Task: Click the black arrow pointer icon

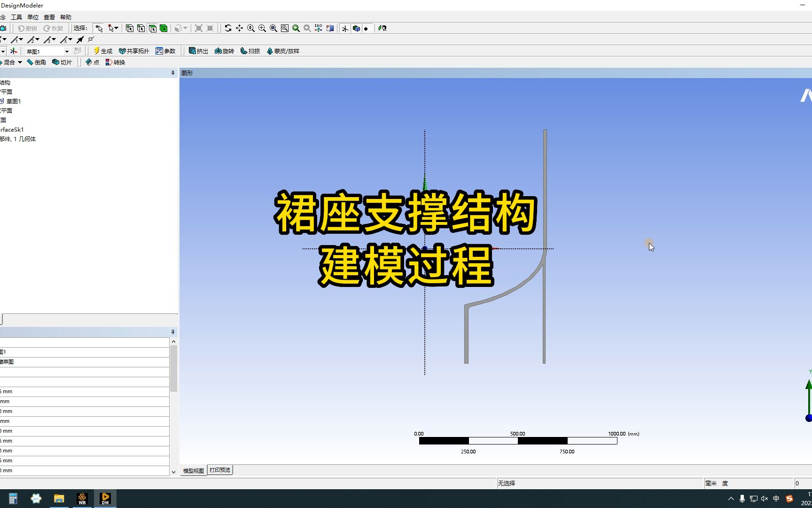Action: [x=80, y=40]
